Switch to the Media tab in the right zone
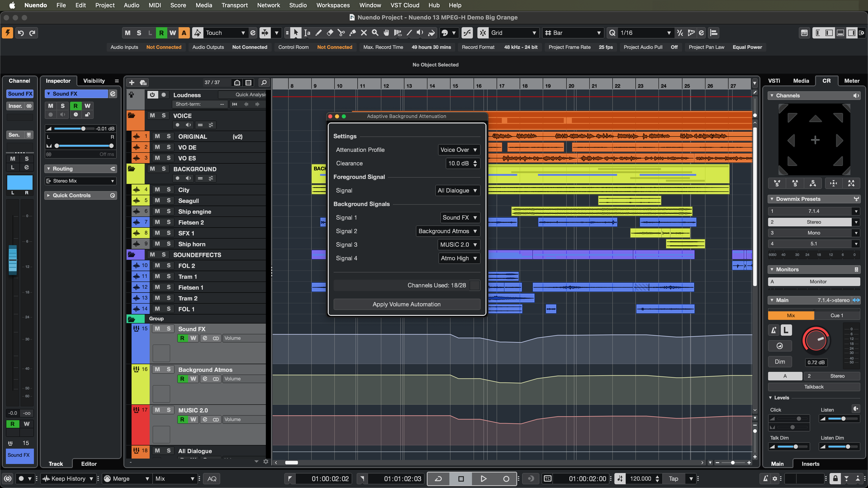Screen dimensions: 868x488 [x=801, y=80]
